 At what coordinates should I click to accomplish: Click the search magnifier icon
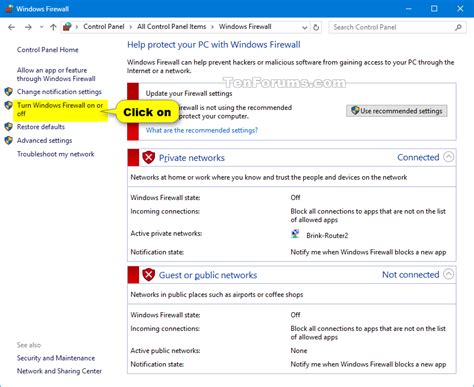pyautogui.click(x=458, y=27)
